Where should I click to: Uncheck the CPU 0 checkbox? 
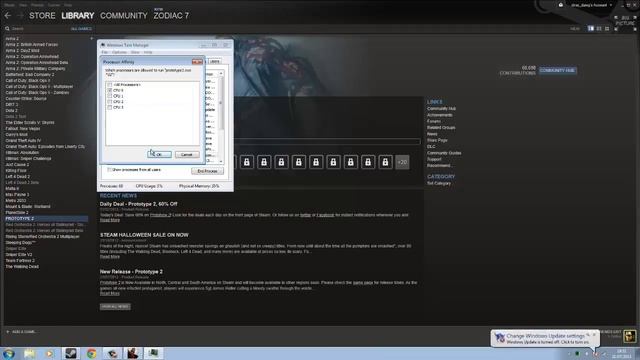[x=109, y=90]
